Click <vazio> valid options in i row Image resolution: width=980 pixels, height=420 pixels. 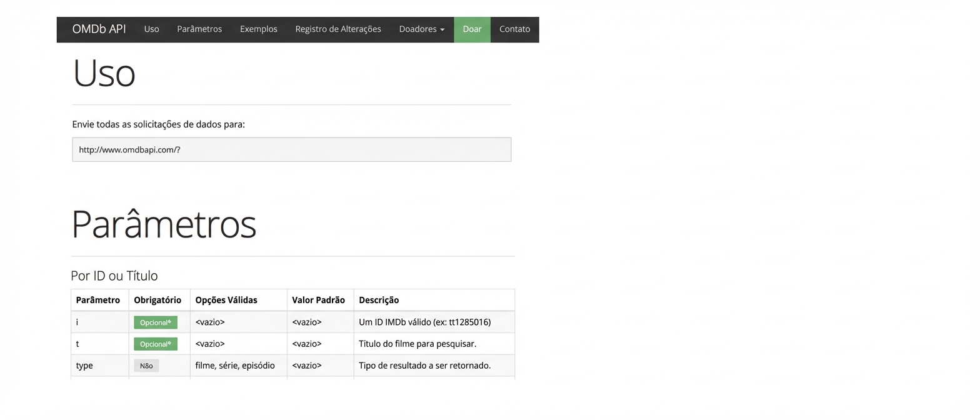pos(210,322)
